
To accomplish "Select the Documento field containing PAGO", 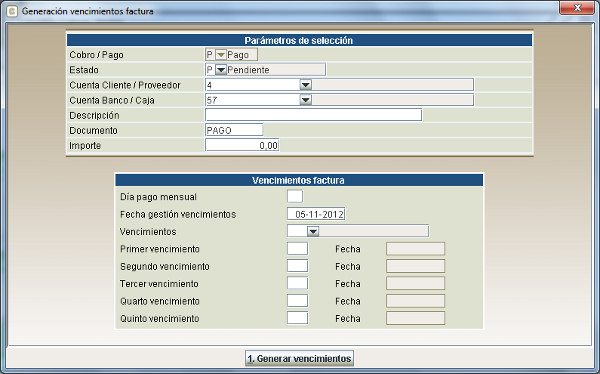I will click(x=234, y=130).
